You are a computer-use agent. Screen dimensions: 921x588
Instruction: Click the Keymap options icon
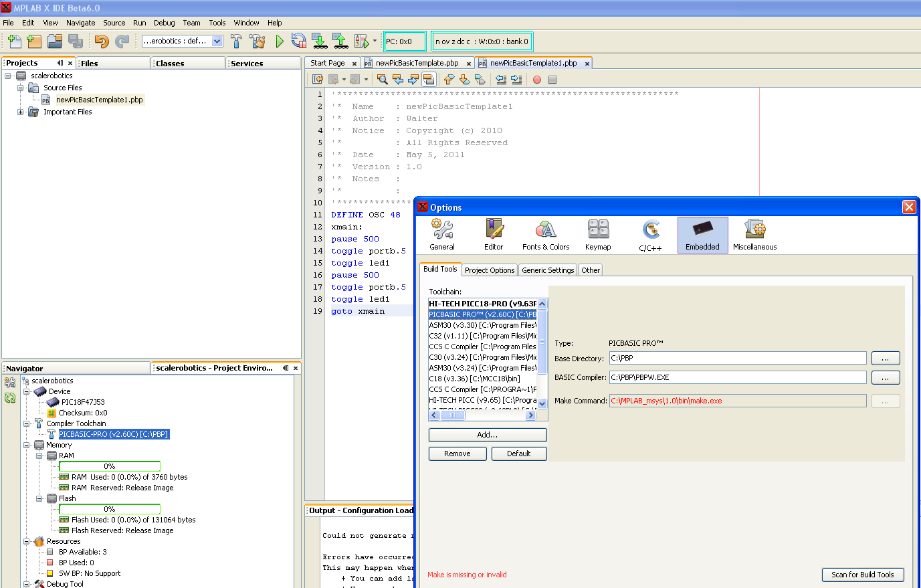[x=598, y=235]
